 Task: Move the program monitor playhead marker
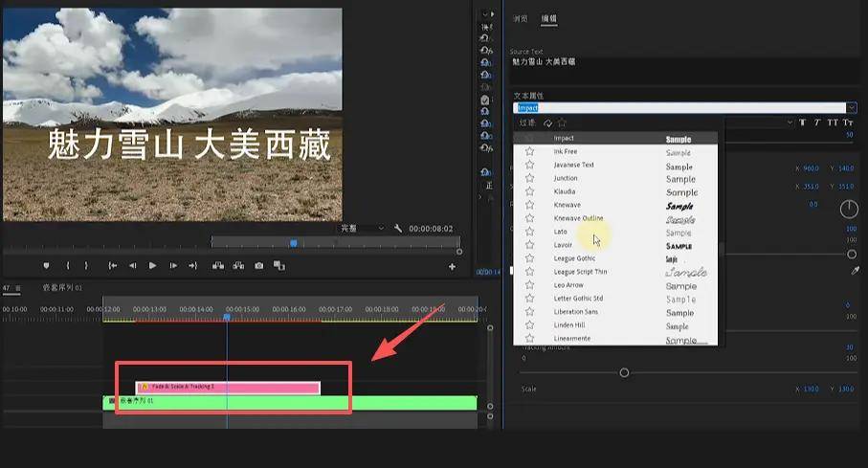[x=294, y=242]
